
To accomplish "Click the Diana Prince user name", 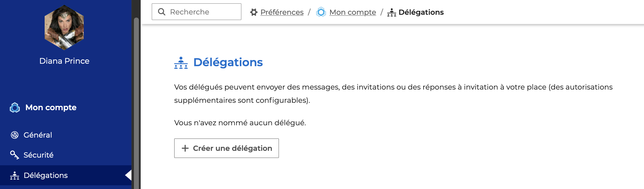I will tap(64, 61).
